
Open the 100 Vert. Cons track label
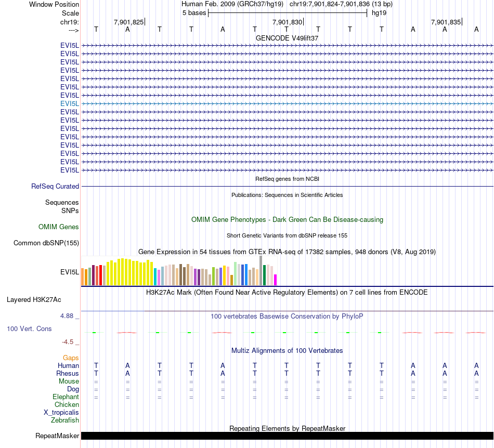29,328
